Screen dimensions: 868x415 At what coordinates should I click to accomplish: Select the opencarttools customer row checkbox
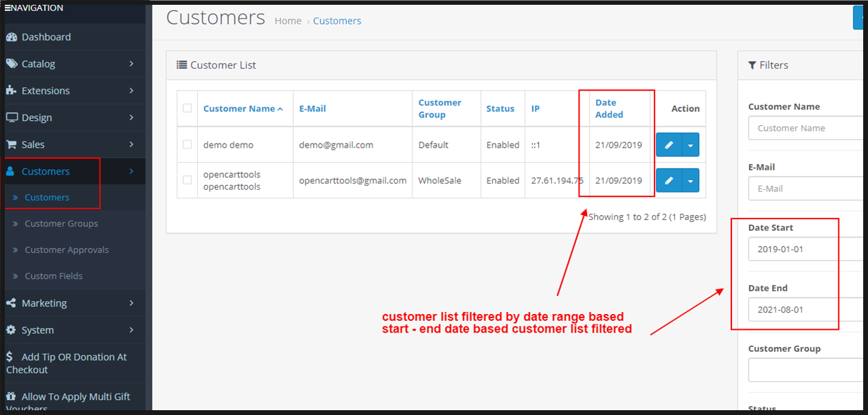click(187, 181)
